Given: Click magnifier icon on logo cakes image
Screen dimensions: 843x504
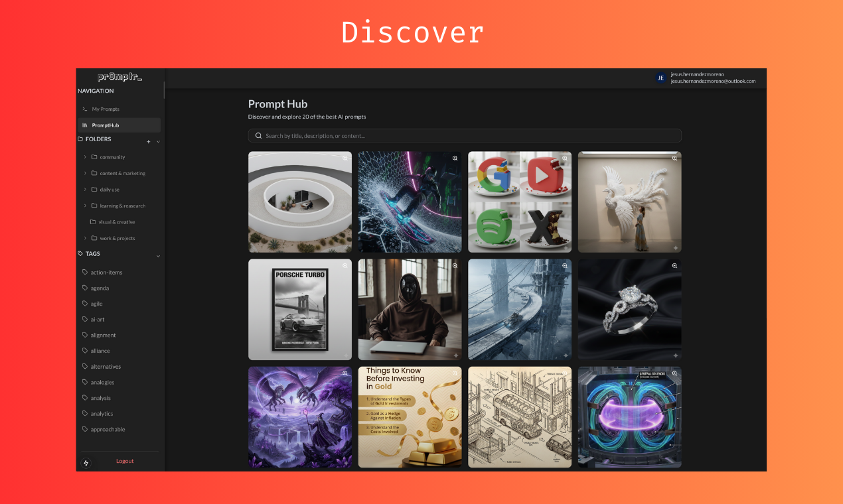Looking at the screenshot, I should point(565,158).
